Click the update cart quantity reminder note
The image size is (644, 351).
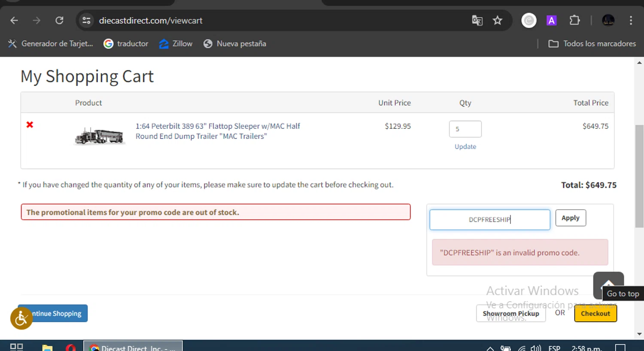tap(206, 185)
